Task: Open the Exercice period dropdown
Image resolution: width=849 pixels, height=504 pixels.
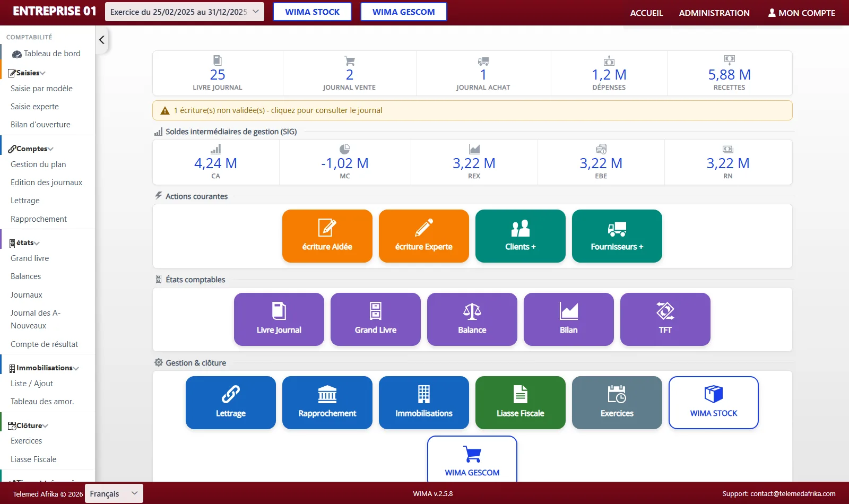Action: click(185, 12)
